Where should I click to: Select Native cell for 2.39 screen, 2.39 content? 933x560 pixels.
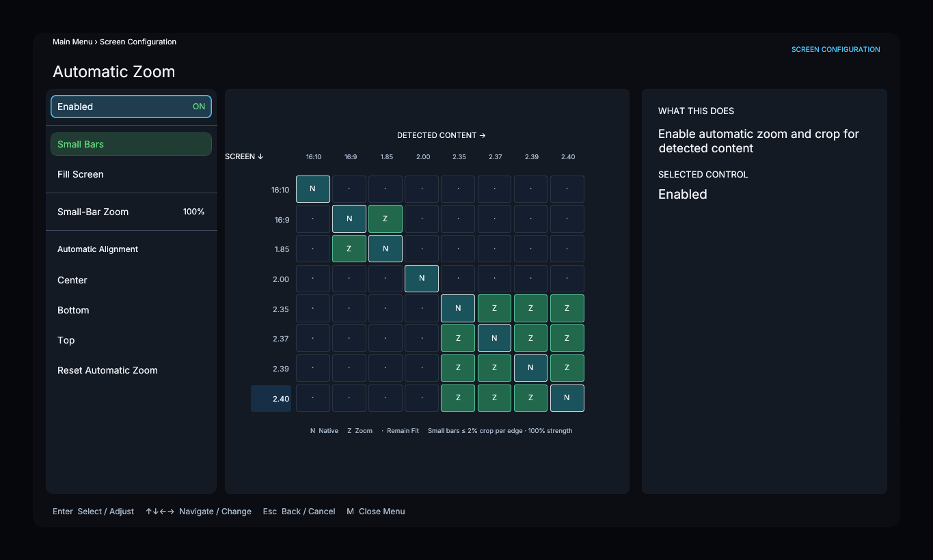click(531, 368)
